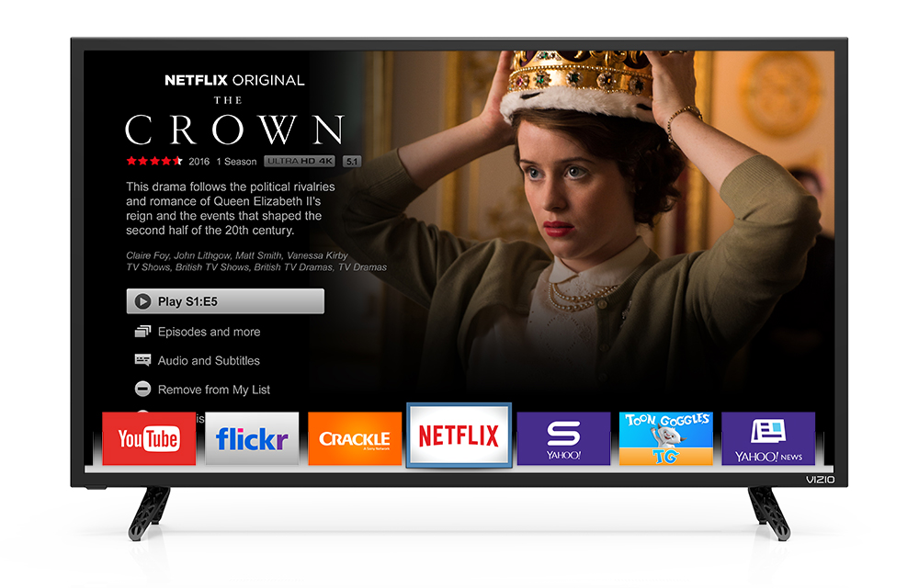Open the Yahoo! News app tile
919x588 pixels.
[767, 438]
